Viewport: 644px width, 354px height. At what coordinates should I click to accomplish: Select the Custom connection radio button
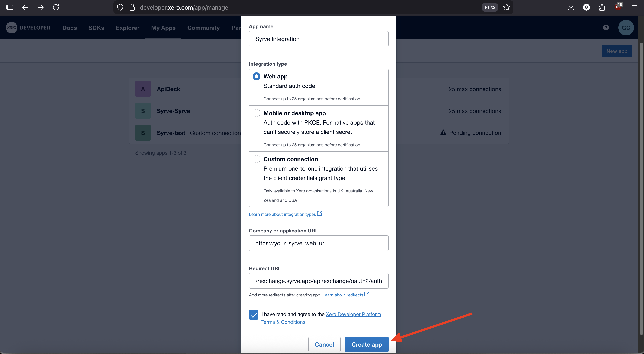[x=256, y=159]
